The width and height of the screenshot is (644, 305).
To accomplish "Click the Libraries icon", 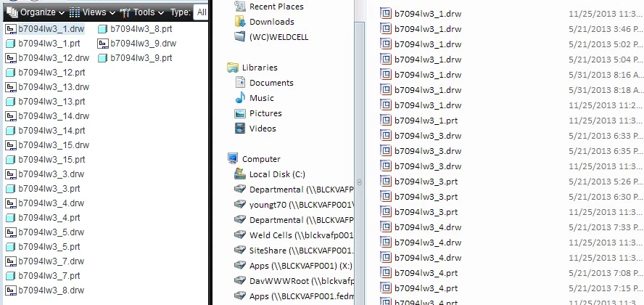I will (x=233, y=68).
